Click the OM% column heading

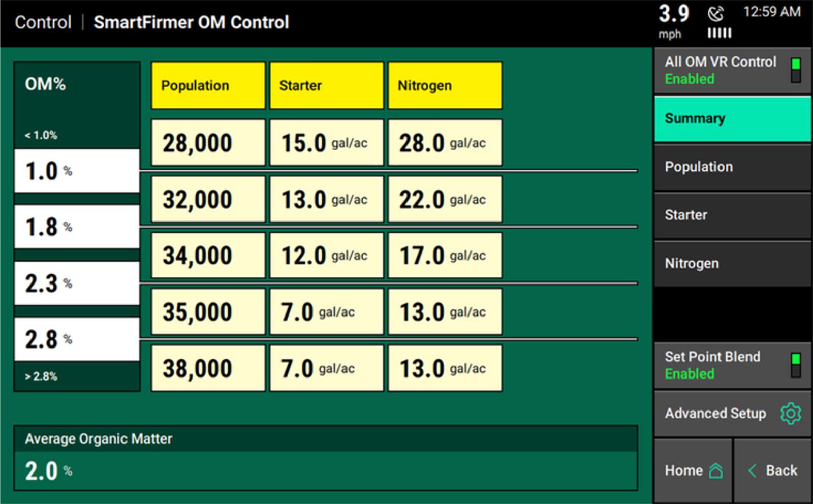45,84
